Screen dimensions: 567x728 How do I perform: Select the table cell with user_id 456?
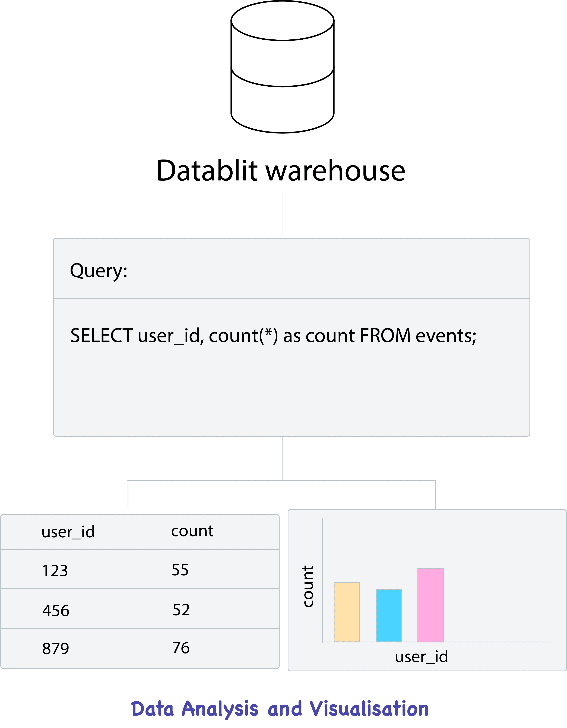pos(56,611)
